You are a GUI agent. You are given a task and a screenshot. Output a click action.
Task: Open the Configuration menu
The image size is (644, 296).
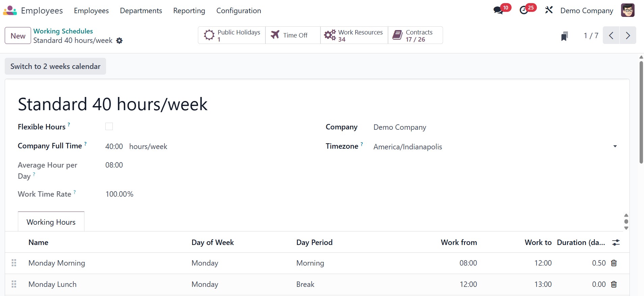[239, 10]
